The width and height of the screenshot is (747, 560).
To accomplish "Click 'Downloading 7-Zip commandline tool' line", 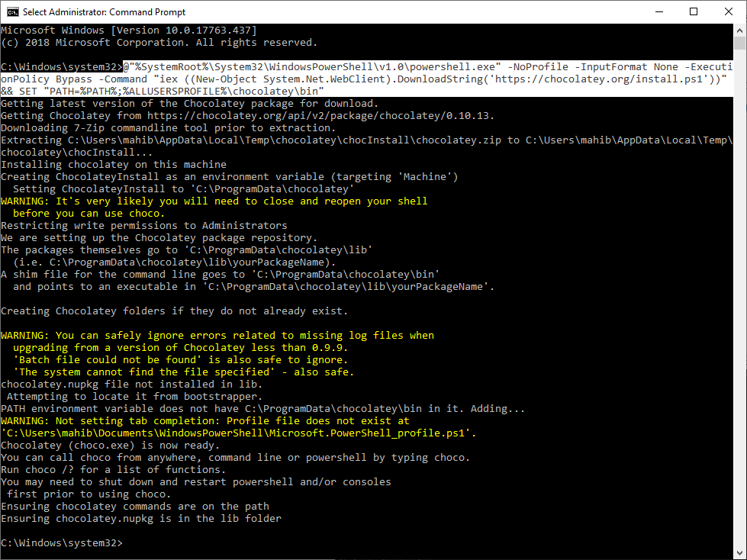I will (168, 128).
